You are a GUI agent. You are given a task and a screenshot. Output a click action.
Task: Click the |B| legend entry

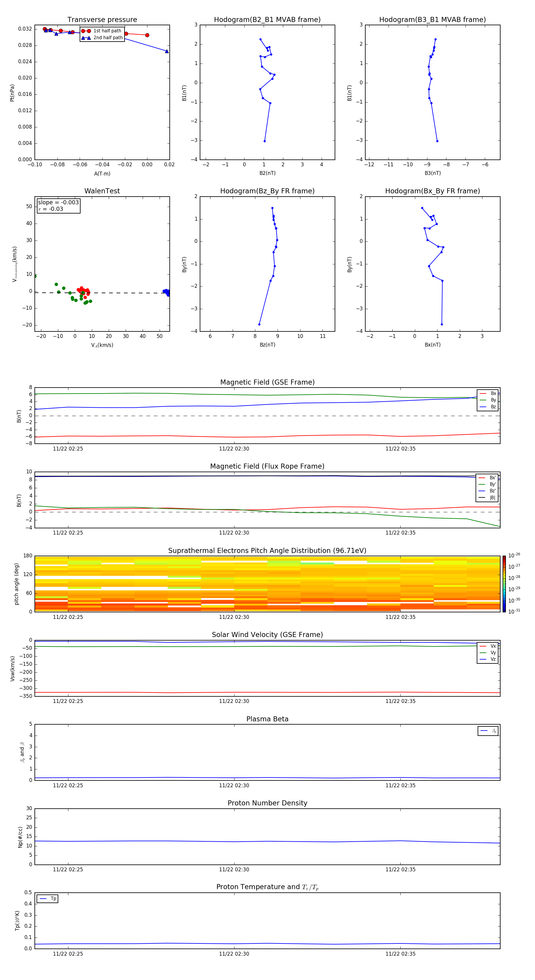[x=487, y=498]
